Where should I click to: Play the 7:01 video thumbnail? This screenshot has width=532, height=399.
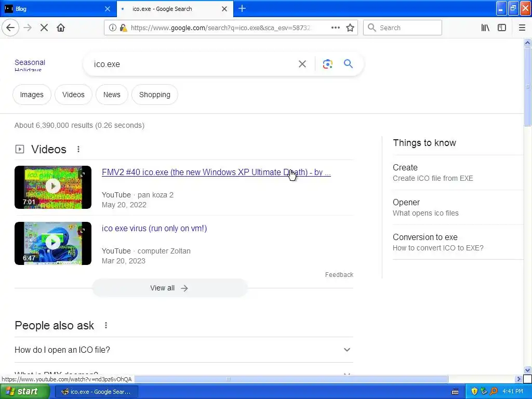click(x=53, y=187)
